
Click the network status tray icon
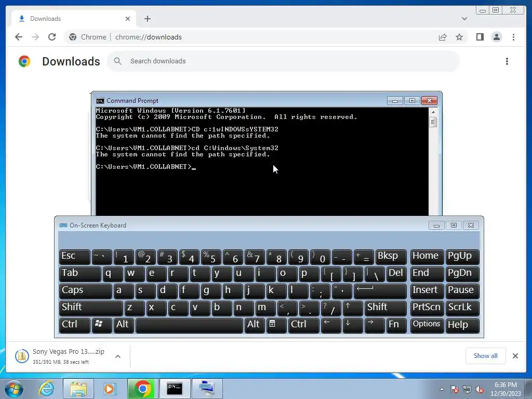point(467,389)
